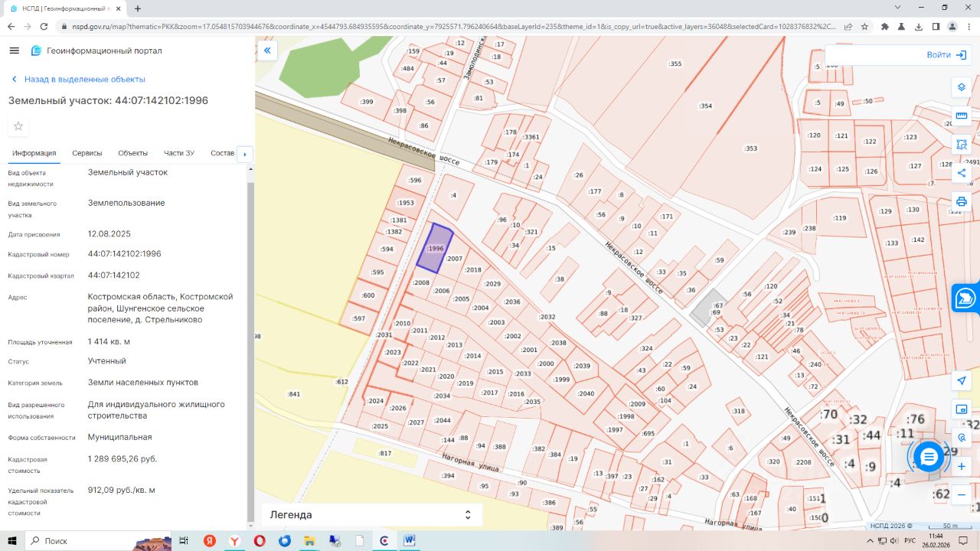
Task: Open the map layers panel
Action: coord(962,87)
